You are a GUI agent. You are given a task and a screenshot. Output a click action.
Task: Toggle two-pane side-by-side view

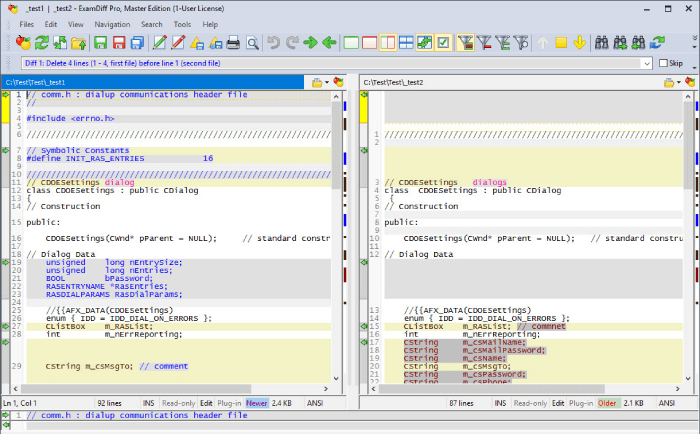pyautogui.click(x=388, y=43)
